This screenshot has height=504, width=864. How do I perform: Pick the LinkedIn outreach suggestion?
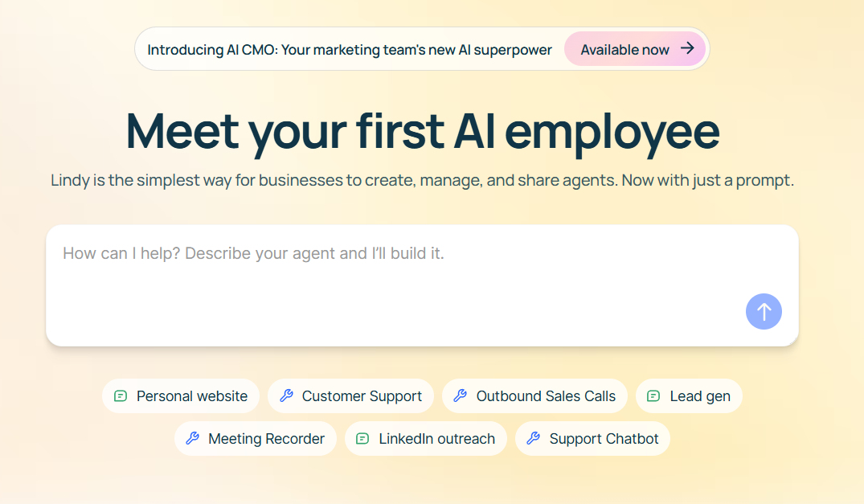pyautogui.click(x=436, y=439)
